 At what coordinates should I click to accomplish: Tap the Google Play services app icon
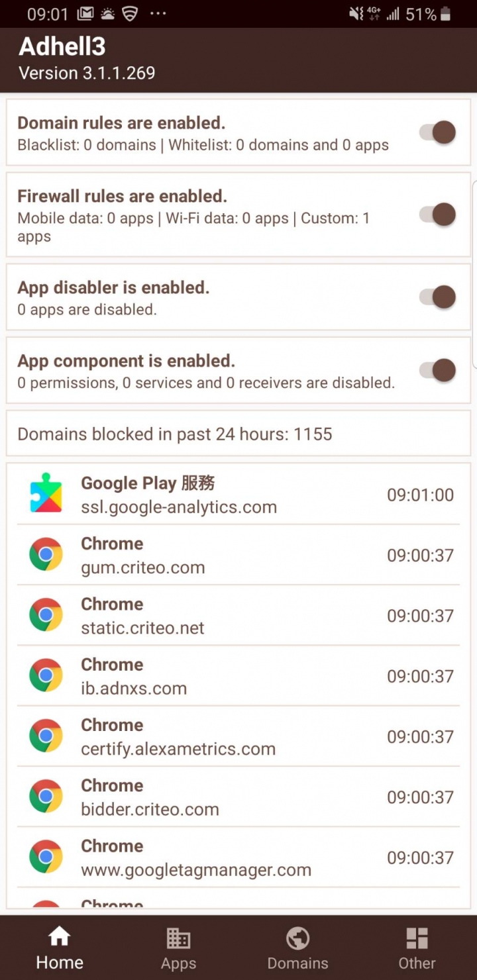coord(46,494)
